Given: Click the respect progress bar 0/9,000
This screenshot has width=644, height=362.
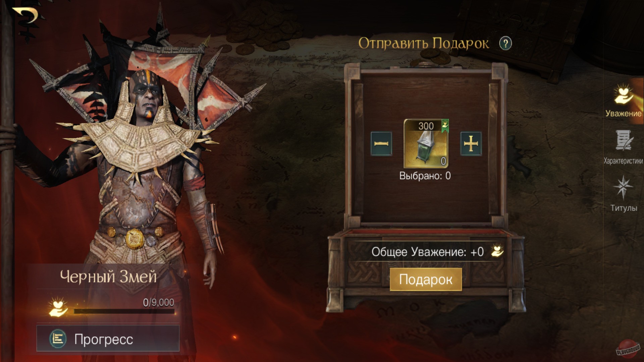Looking at the screenshot, I should [124, 311].
